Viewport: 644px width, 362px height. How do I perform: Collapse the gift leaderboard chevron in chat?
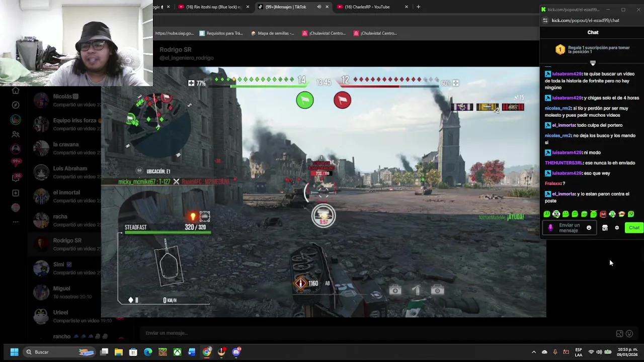pyautogui.click(x=593, y=63)
